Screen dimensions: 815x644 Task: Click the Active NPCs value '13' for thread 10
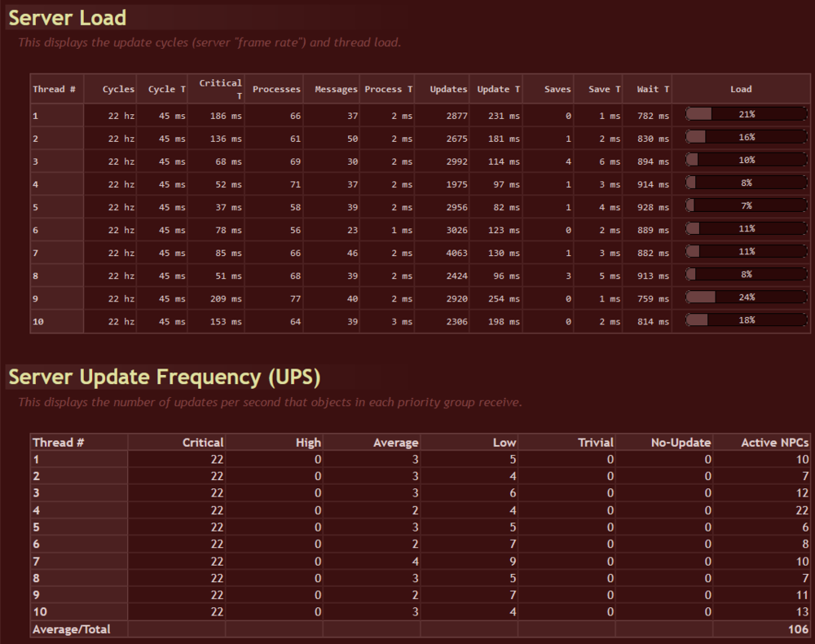(802, 611)
